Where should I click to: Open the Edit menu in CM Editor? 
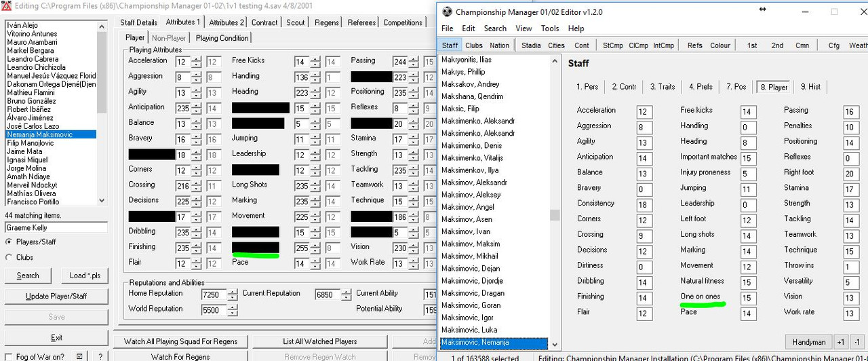(469, 28)
